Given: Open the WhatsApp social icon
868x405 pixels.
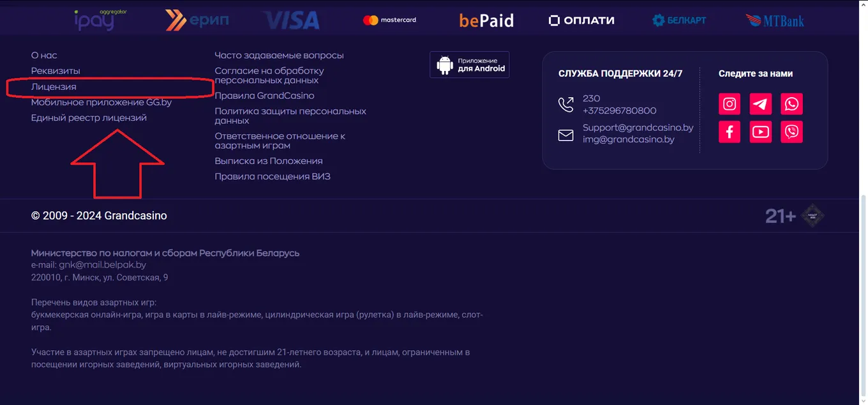Looking at the screenshot, I should click(792, 104).
